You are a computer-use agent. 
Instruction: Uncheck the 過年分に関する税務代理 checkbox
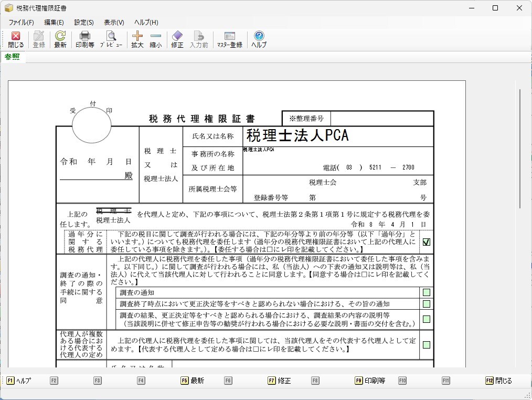pos(427,242)
